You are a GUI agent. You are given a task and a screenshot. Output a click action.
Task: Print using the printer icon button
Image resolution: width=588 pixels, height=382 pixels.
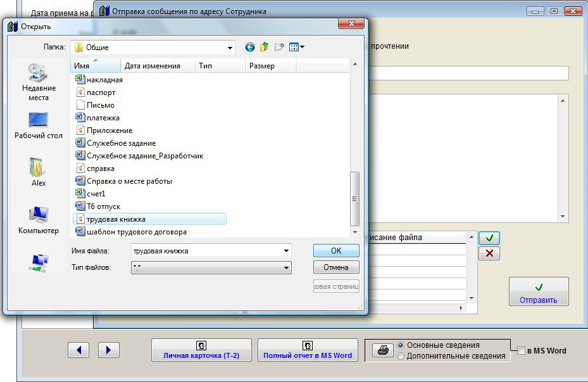pos(382,350)
